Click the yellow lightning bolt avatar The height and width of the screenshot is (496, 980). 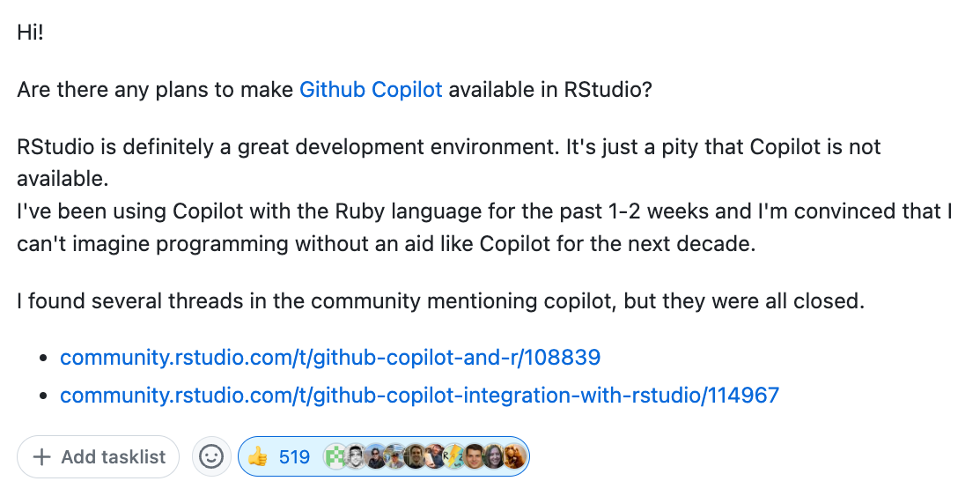click(454, 457)
